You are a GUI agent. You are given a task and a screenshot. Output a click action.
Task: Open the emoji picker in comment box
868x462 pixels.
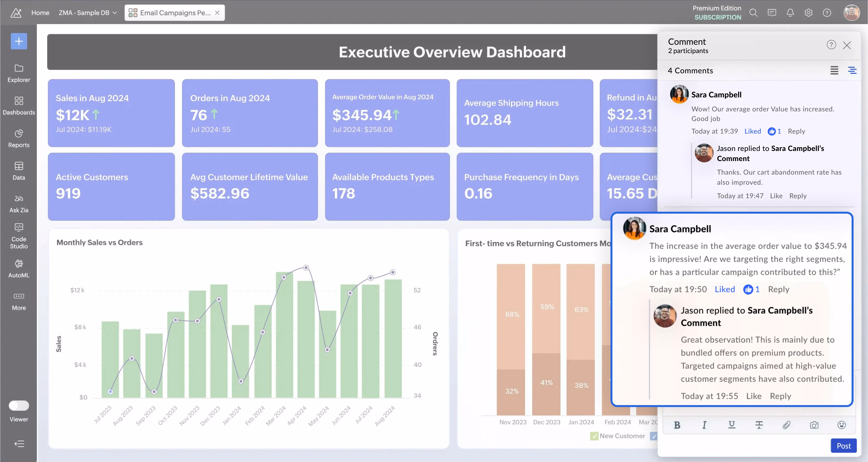point(841,425)
